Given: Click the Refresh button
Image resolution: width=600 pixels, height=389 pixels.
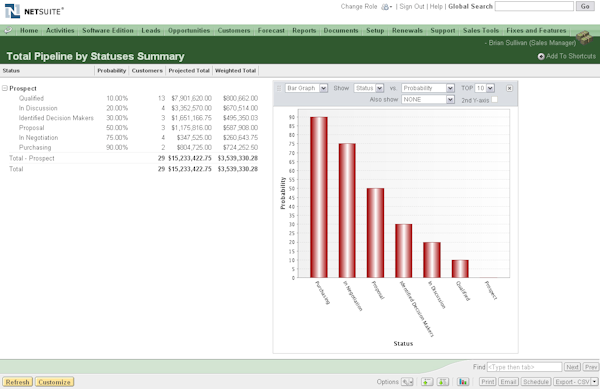Looking at the screenshot, I should [18, 382].
